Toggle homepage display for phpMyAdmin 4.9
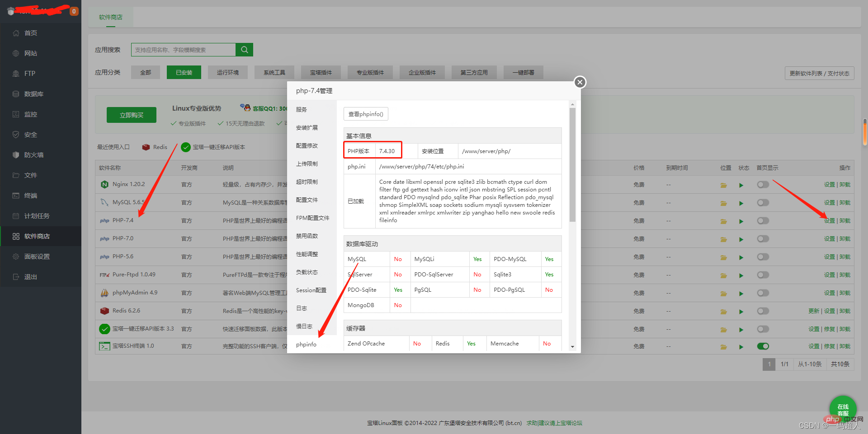The width and height of the screenshot is (868, 434). pos(763,293)
